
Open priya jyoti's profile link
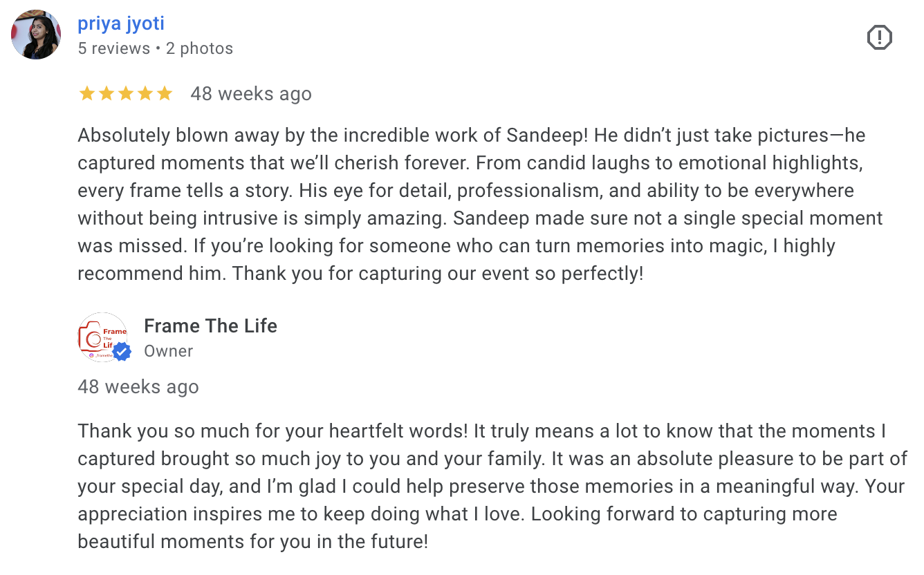[x=122, y=23]
